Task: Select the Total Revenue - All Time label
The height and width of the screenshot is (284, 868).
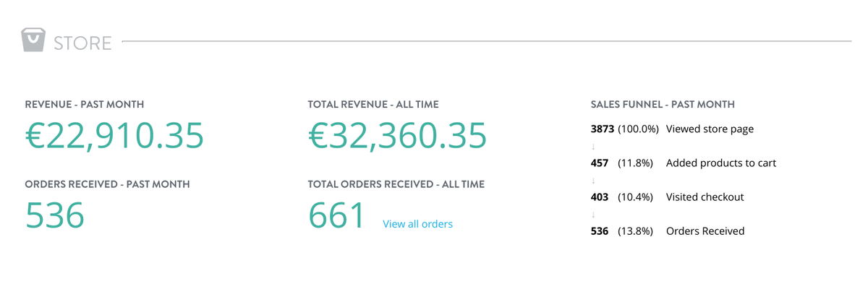Action: pos(373,105)
